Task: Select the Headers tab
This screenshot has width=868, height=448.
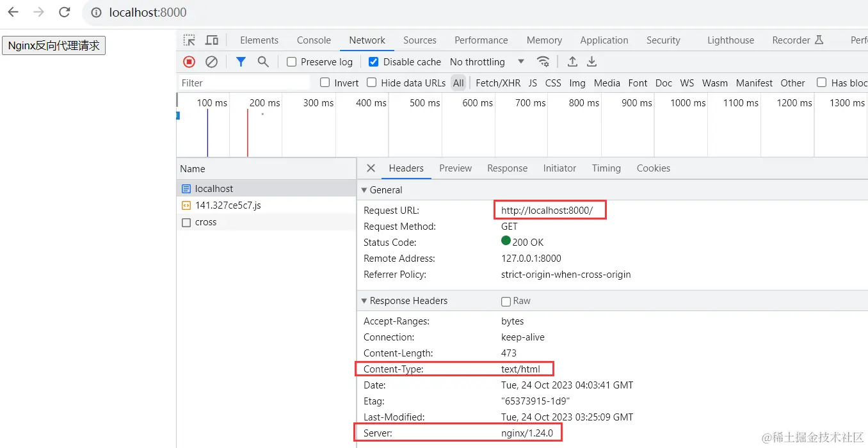Action: [x=406, y=168]
